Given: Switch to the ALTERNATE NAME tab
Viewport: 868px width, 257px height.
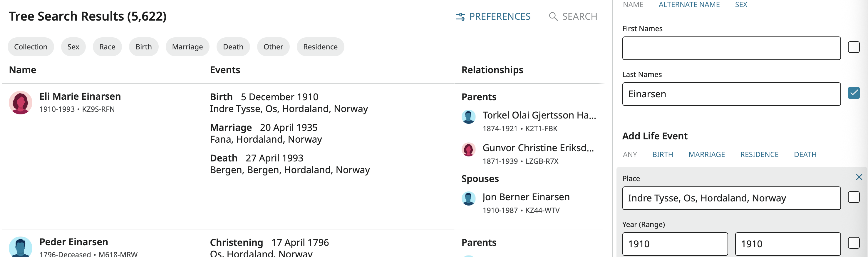Looking at the screenshot, I should pyautogui.click(x=689, y=4).
